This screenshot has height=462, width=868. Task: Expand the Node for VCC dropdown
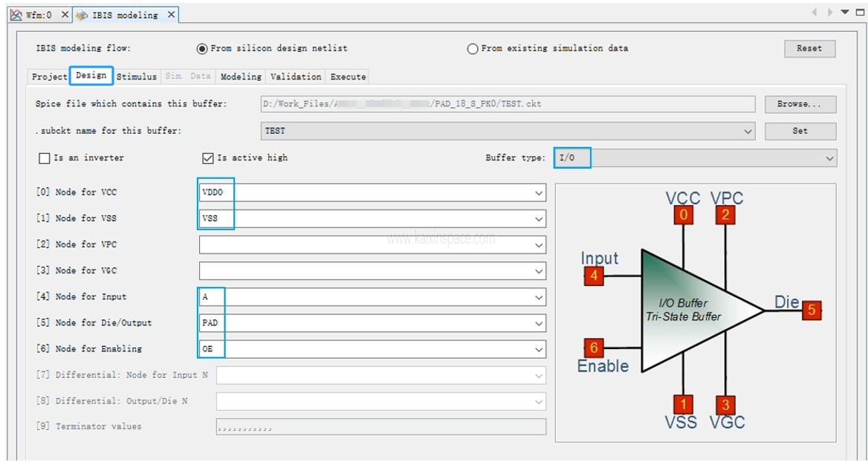[x=539, y=193]
